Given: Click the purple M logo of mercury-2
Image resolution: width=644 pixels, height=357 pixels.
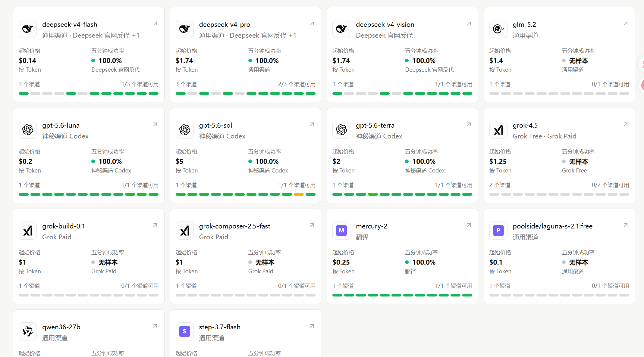Looking at the screenshot, I should point(341,231).
